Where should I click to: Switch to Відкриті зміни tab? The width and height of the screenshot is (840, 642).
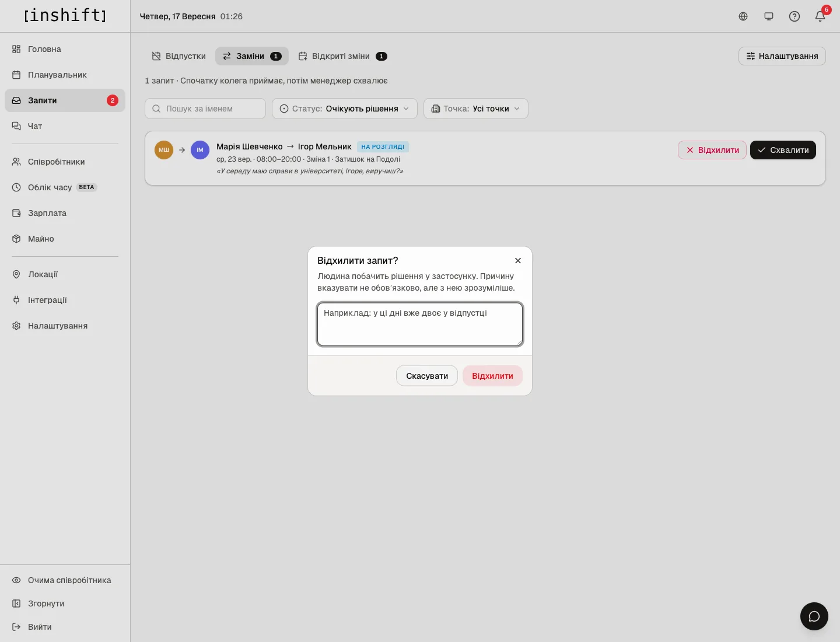tap(342, 56)
